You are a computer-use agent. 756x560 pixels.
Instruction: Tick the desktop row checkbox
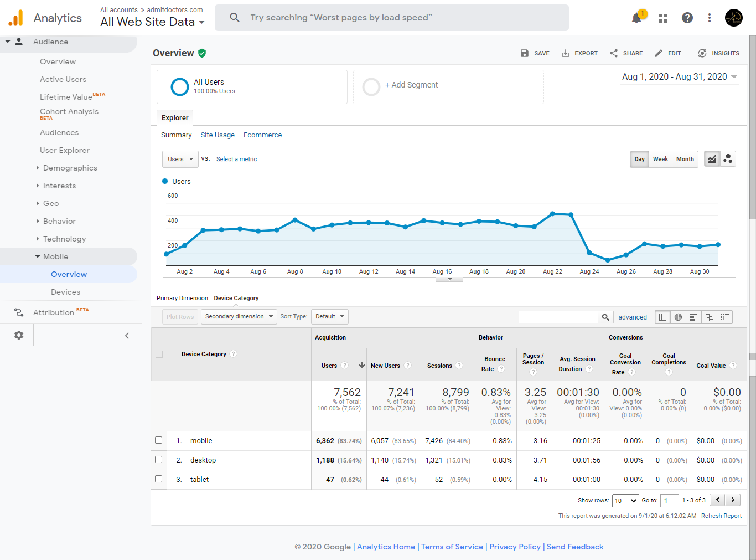click(x=159, y=460)
